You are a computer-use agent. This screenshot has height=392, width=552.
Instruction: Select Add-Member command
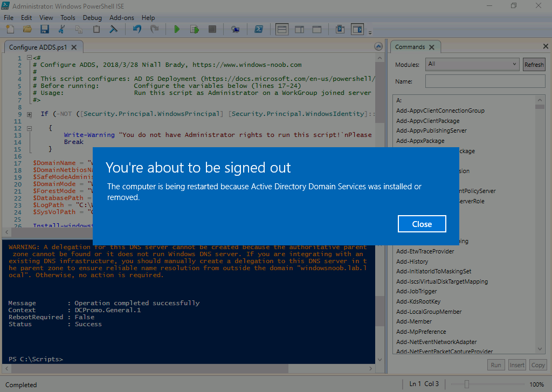413,321
